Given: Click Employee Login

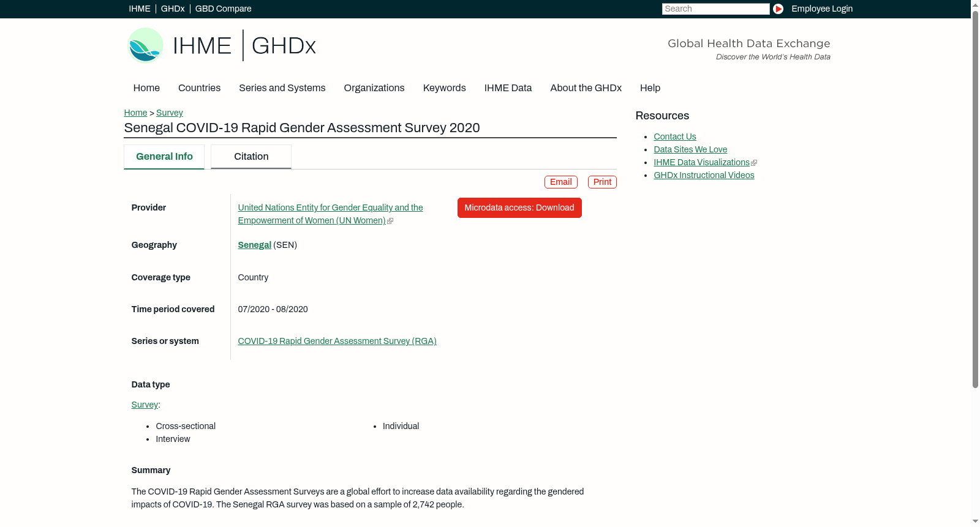Looking at the screenshot, I should coord(822,9).
